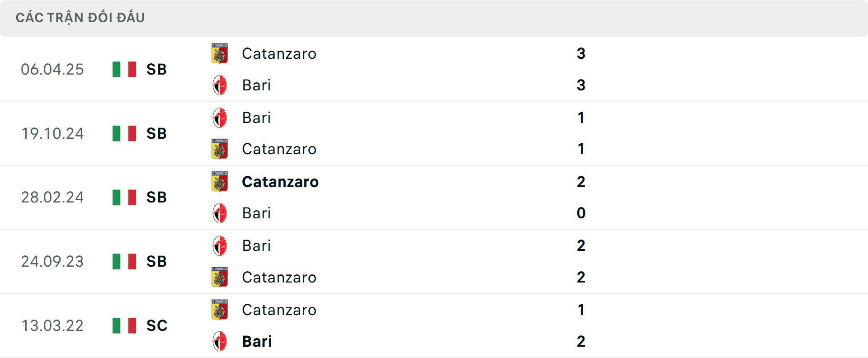Screen dimensions: 868x358
Task: Click Catanzaro crest in 28.02.24 match
Action: point(220,182)
